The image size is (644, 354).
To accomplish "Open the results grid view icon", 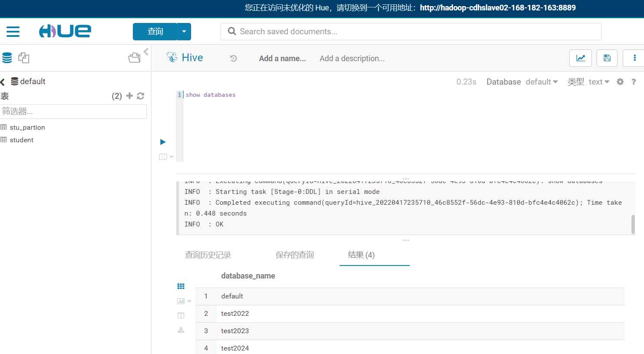I will (181, 286).
